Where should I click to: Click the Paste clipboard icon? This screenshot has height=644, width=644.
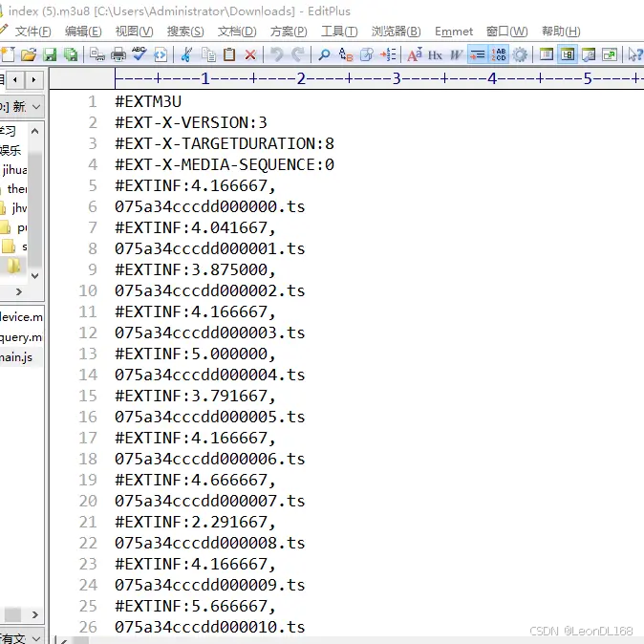229,54
